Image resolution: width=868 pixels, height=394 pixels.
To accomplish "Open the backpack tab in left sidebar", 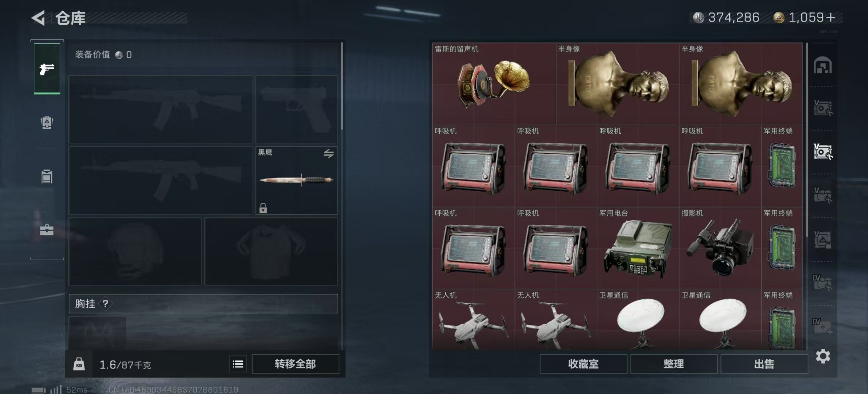I will (x=47, y=122).
